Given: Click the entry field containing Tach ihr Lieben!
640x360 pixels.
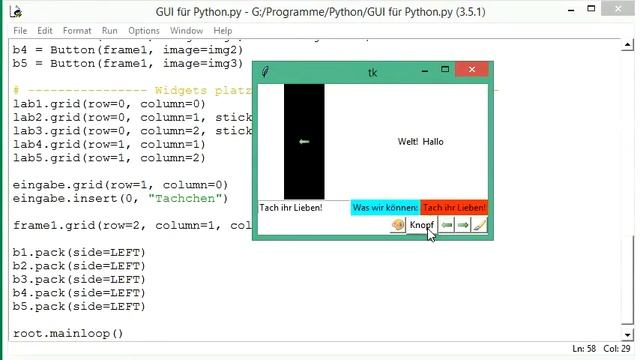Looking at the screenshot, I should 304,208.
